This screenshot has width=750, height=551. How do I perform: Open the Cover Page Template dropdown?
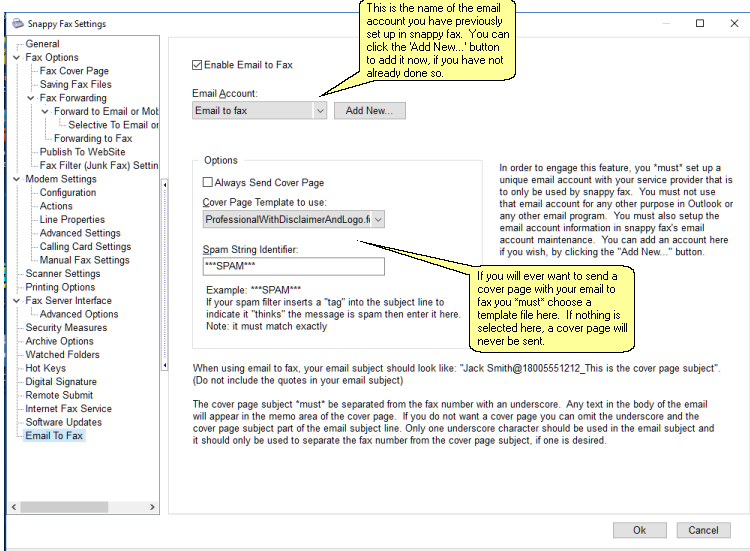pyautogui.click(x=378, y=220)
